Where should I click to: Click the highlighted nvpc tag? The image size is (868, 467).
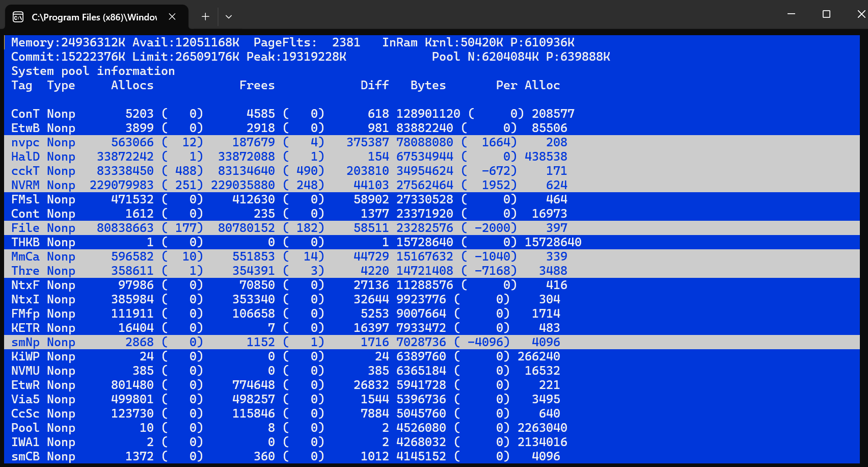25,142
